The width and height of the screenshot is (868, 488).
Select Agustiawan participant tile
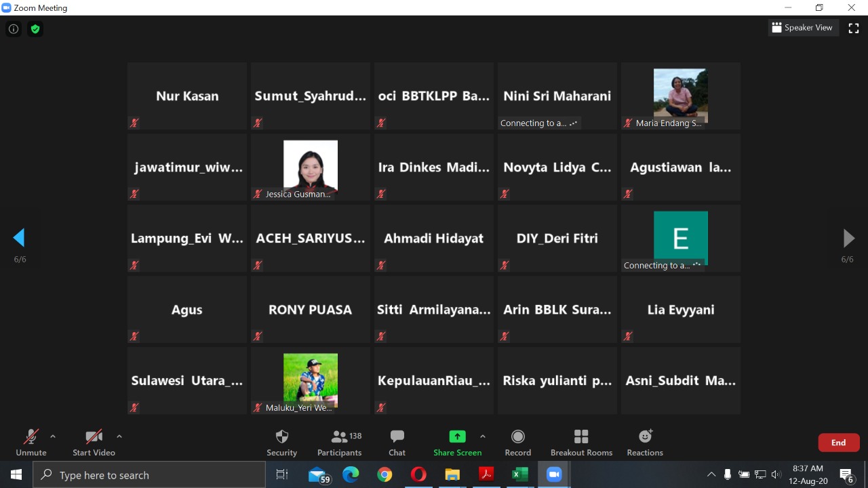(x=681, y=167)
